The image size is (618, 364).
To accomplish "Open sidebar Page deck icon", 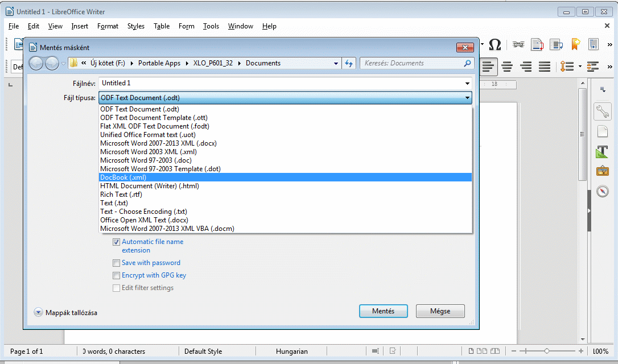I will pyautogui.click(x=602, y=131).
